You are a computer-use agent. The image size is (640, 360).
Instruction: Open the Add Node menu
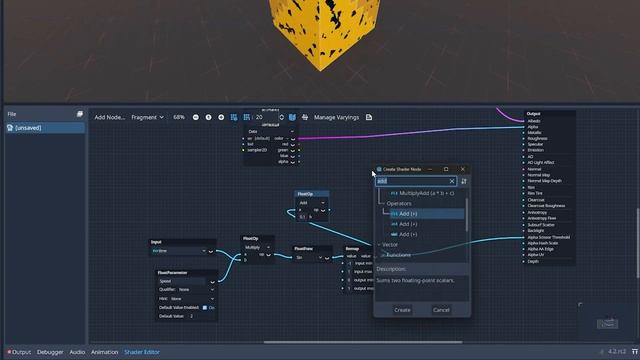coord(109,117)
